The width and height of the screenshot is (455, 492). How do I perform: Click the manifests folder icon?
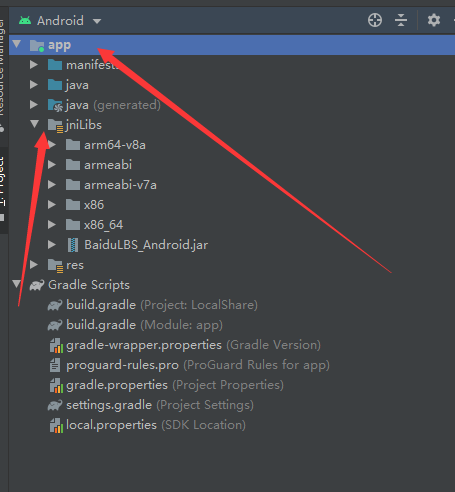[x=55, y=65]
